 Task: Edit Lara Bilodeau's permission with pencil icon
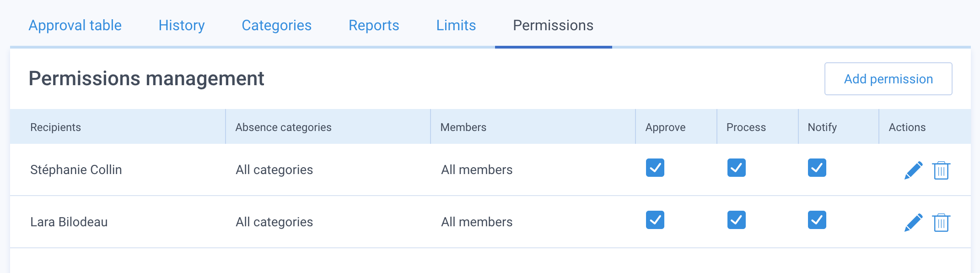click(913, 223)
